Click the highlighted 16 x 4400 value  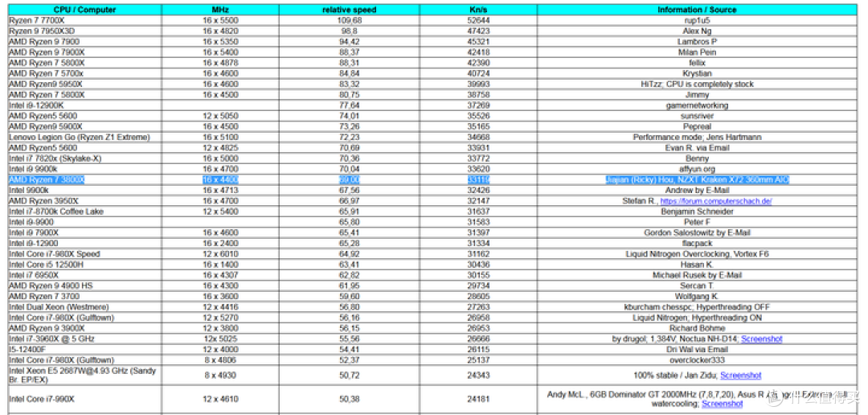(x=219, y=179)
